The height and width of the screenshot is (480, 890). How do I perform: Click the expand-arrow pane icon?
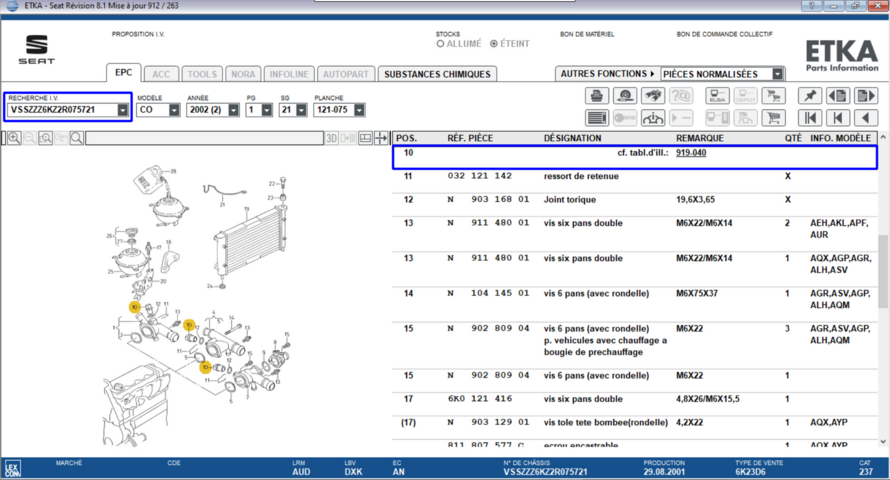coord(381,138)
